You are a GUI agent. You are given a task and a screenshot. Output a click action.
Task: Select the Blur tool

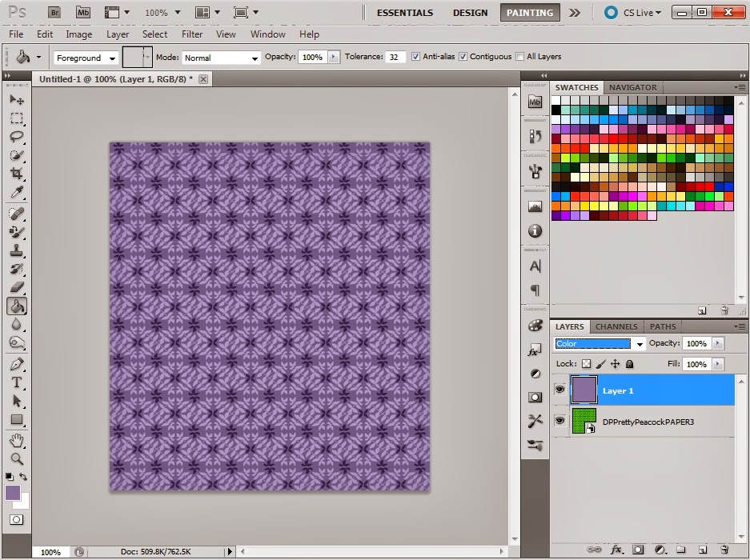[17, 325]
